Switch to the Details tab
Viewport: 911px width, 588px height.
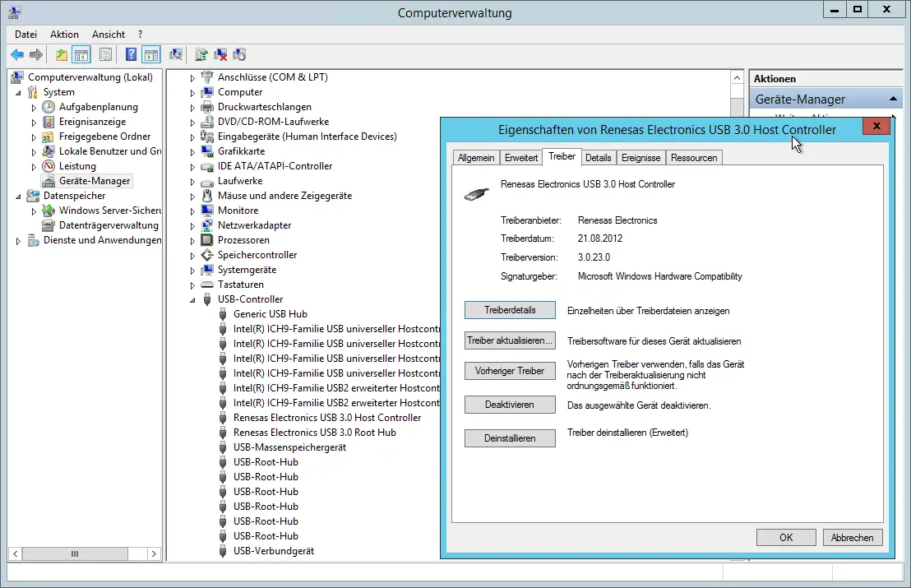598,157
